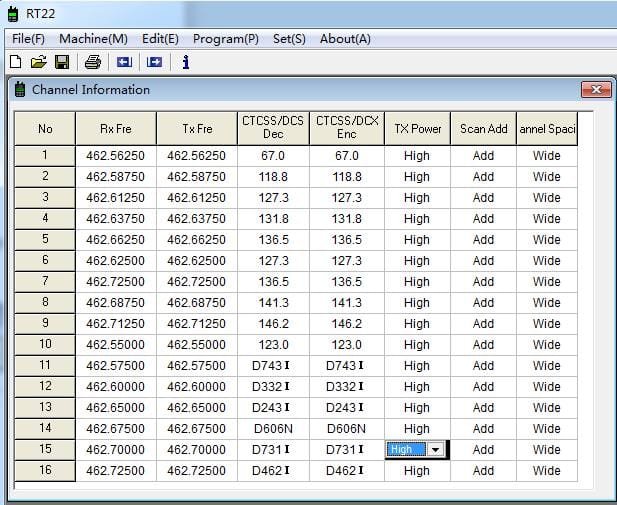Select the Wide spacing cell for channel 16
This screenshot has height=505, width=617.
[x=546, y=471]
